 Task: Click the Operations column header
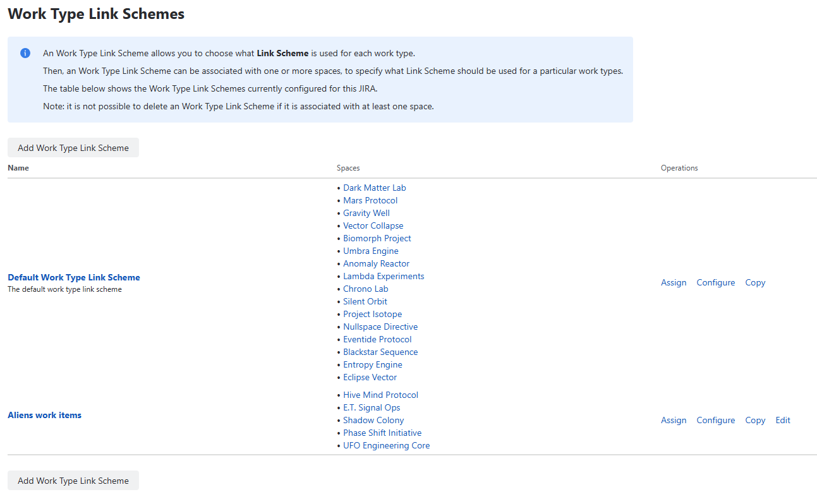pos(679,168)
